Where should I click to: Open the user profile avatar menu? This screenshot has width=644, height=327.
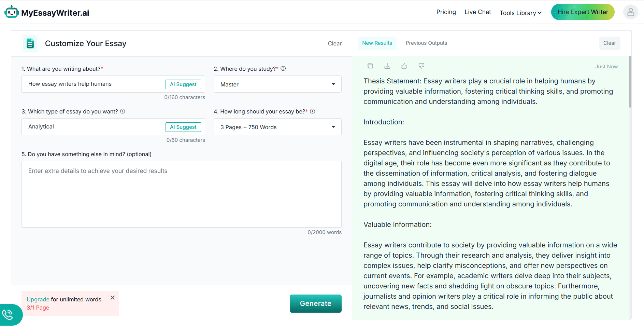coord(631,12)
